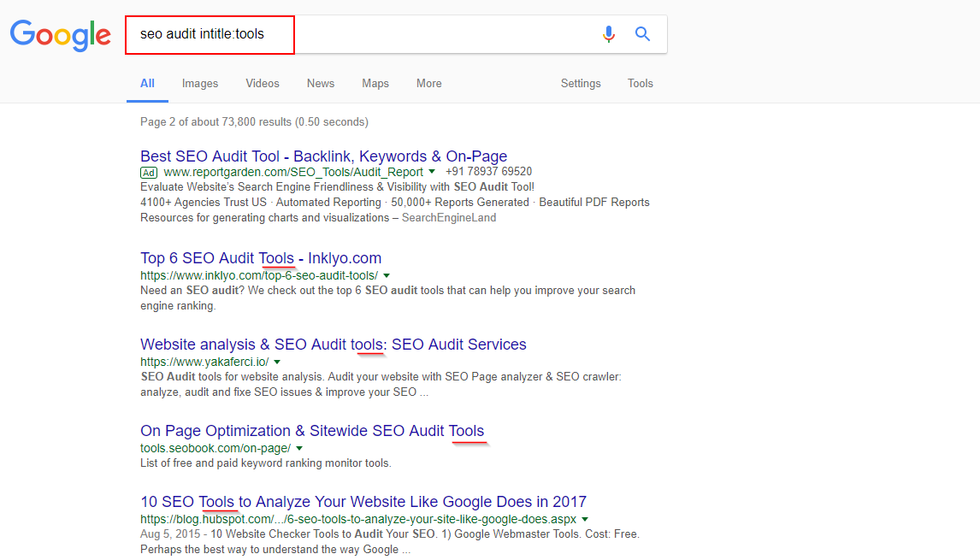The image size is (980, 560).
Task: Click snippet starting 'Need an SEO audit?'
Action: (387, 298)
